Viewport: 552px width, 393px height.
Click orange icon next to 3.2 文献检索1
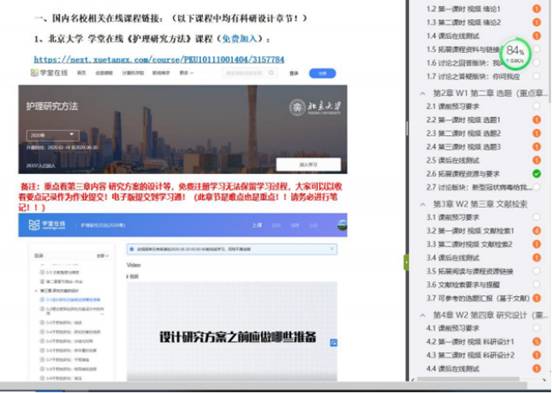[x=537, y=231]
